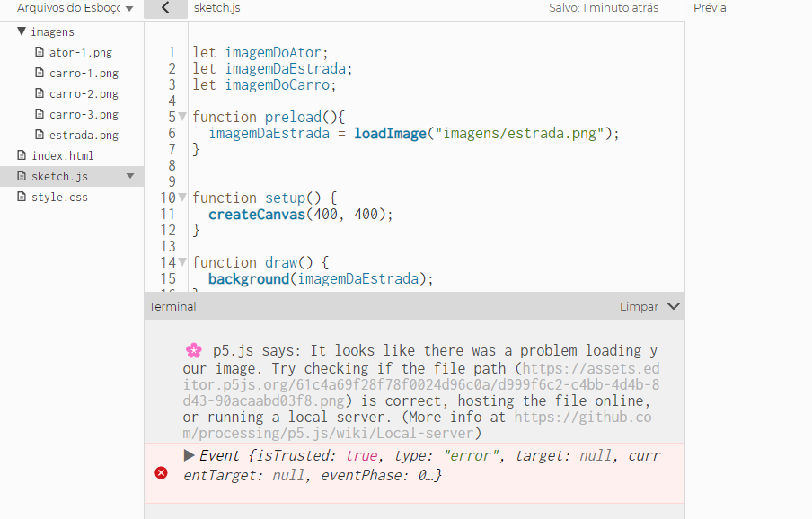Click the file icon beside sketch.js

tap(22, 176)
